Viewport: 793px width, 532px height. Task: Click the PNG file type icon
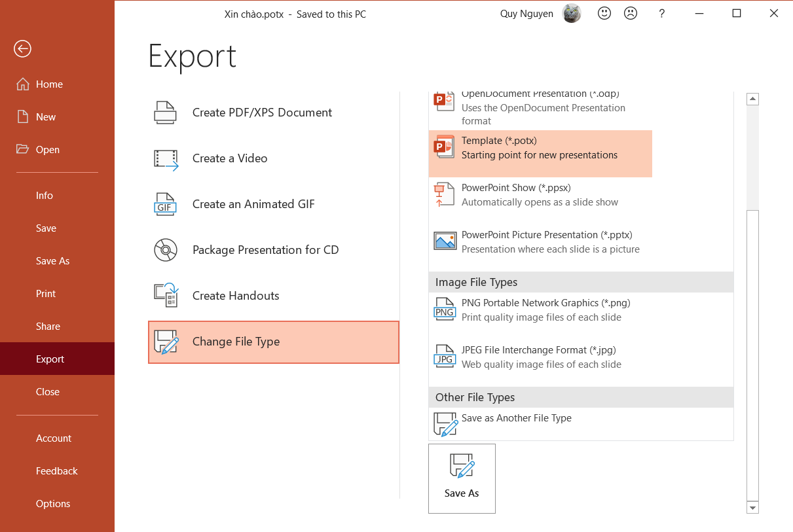point(445,309)
